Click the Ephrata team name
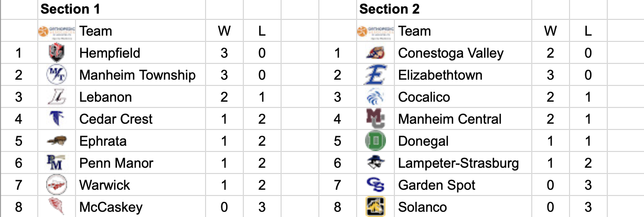644x217 pixels. tap(103, 141)
